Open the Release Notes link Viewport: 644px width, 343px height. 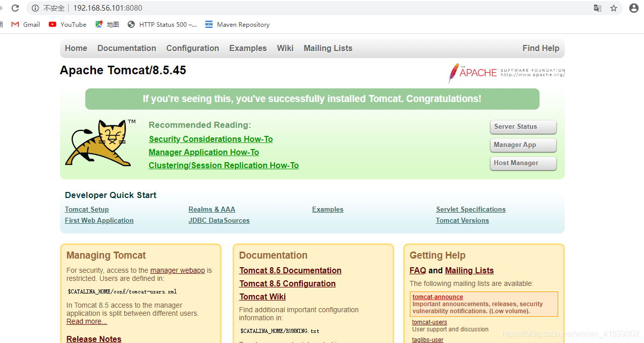(94, 339)
